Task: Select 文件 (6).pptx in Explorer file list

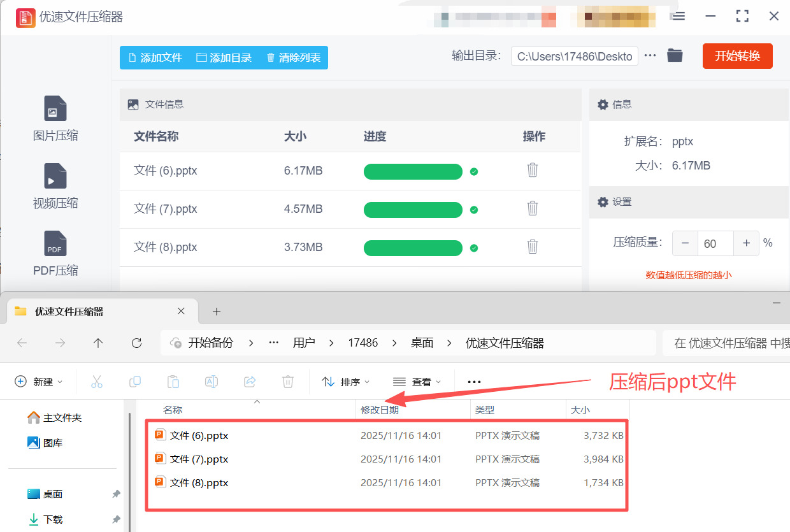Action: point(389,436)
